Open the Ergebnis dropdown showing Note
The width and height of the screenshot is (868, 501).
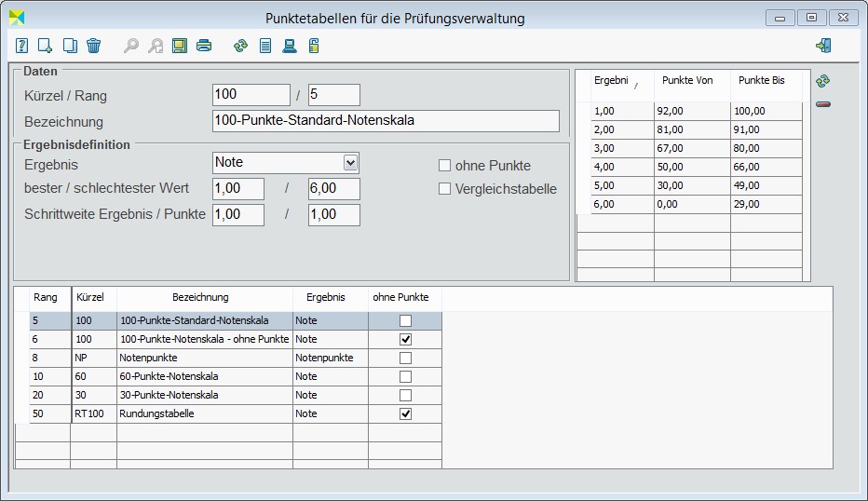[350, 163]
